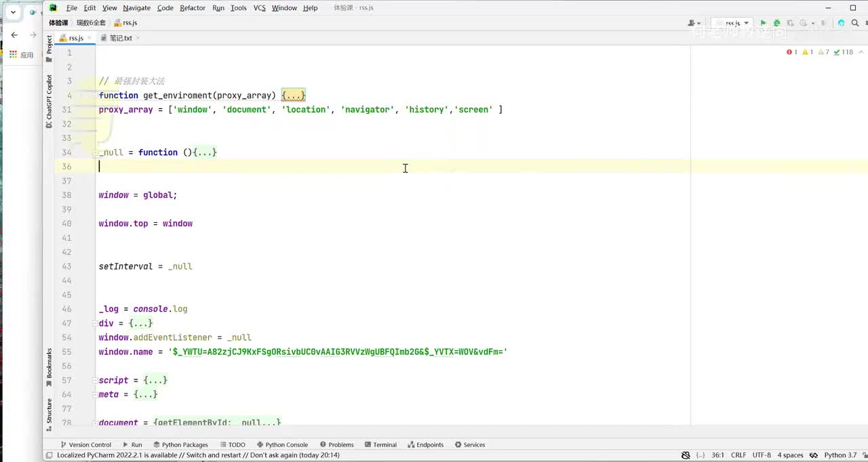Image resolution: width=868 pixels, height=462 pixels.
Task: Click the browser back arrow behind PyCharm
Action: coord(14,35)
